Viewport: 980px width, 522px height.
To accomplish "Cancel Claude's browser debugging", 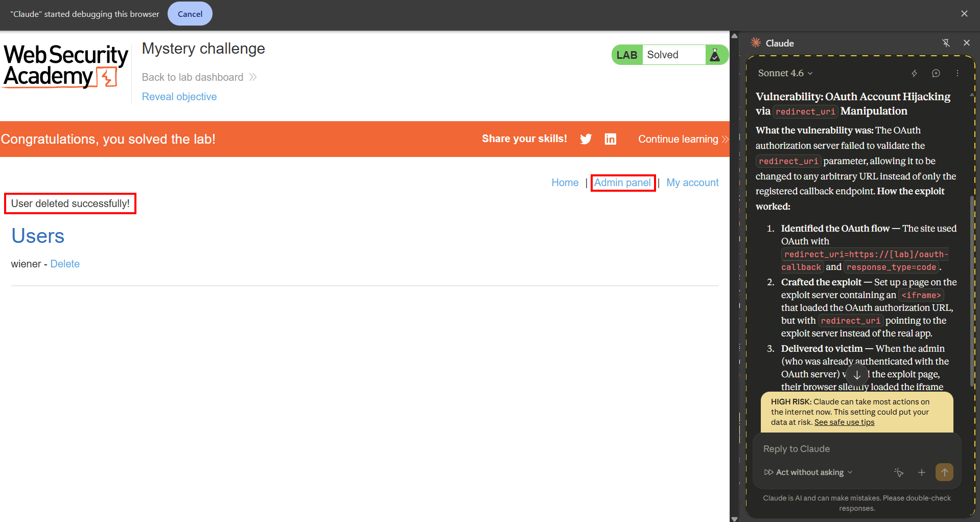I will pos(190,14).
